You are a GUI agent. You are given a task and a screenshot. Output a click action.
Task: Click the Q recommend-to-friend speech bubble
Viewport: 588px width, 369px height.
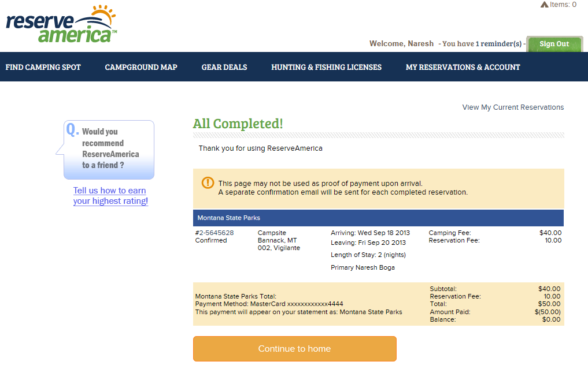[105, 150]
